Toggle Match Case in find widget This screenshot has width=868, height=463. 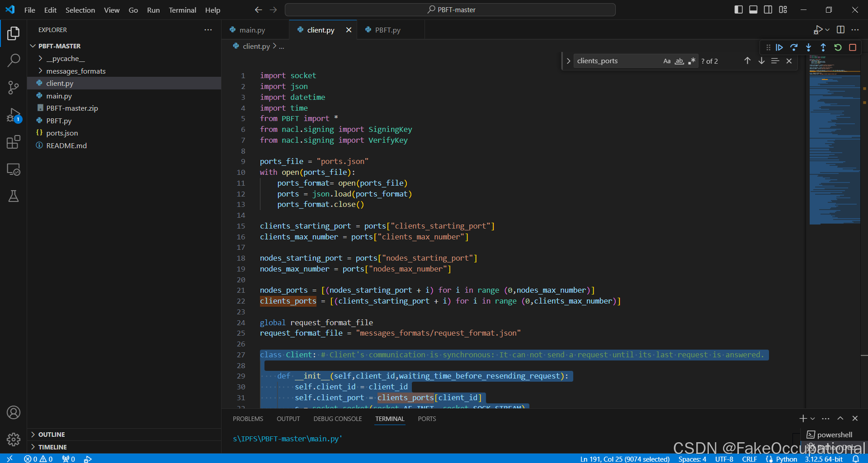click(x=667, y=61)
